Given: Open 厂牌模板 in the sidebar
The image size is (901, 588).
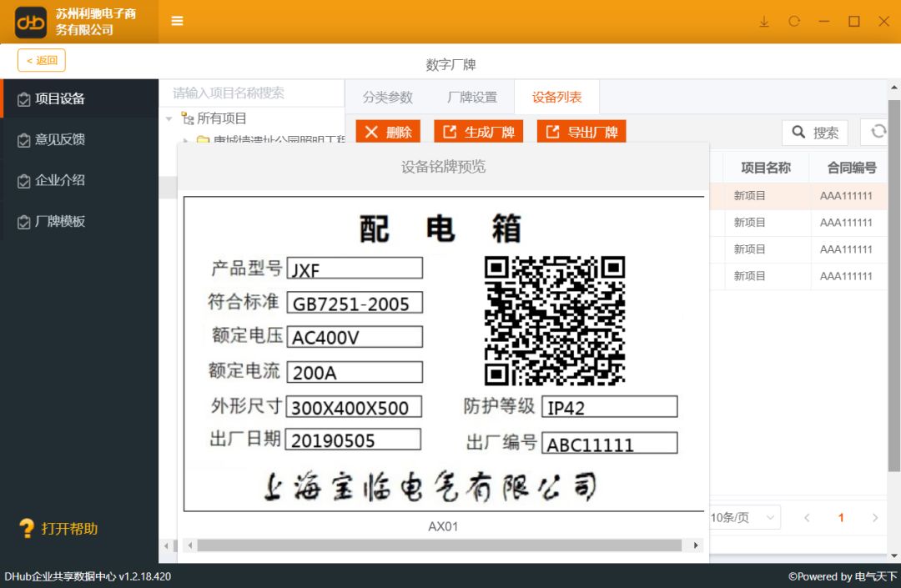Looking at the screenshot, I should coord(79,222).
